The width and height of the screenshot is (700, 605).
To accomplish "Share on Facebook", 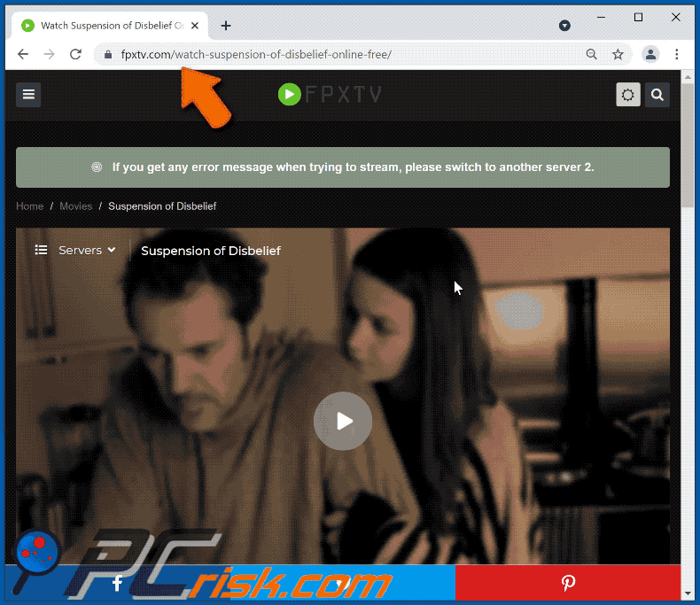I will click(x=117, y=583).
